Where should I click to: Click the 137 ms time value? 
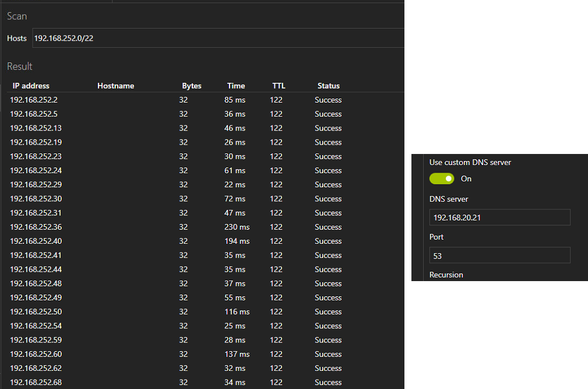point(237,354)
